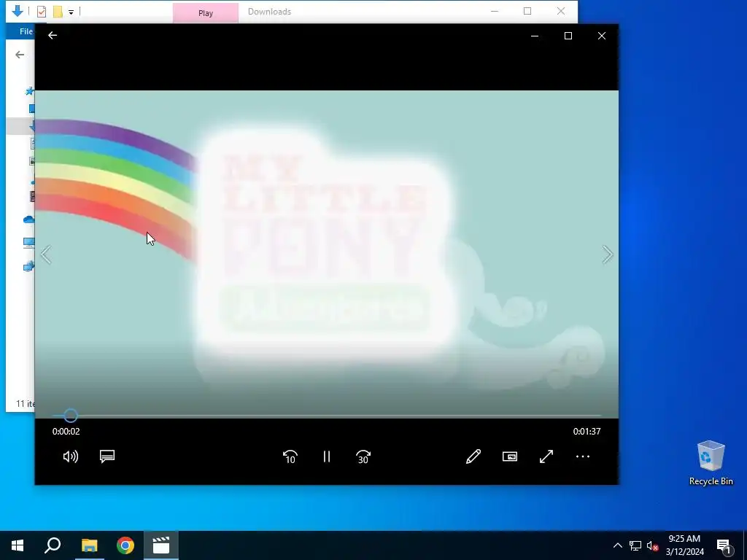Open taskbar Search
Viewport: 747px width, 560px height.
tap(53, 545)
